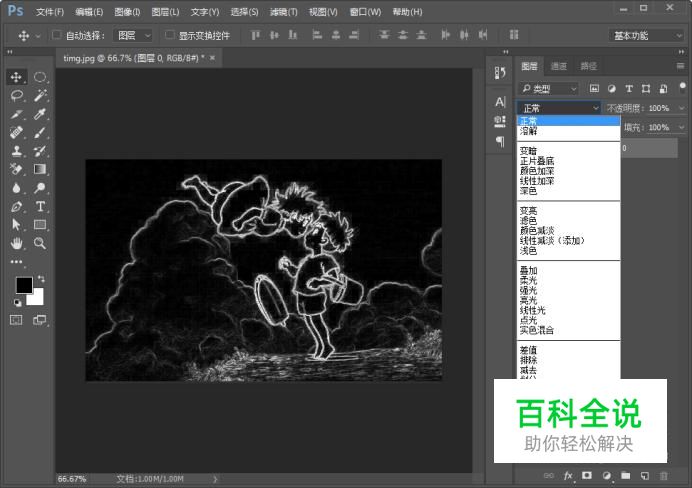Select the Dodge tool

(x=40, y=188)
